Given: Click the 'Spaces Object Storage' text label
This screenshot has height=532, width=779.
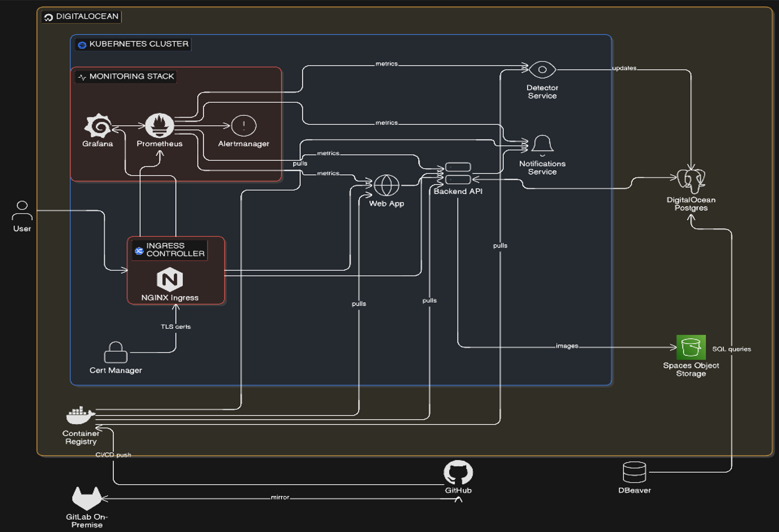Looking at the screenshot, I should [691, 369].
